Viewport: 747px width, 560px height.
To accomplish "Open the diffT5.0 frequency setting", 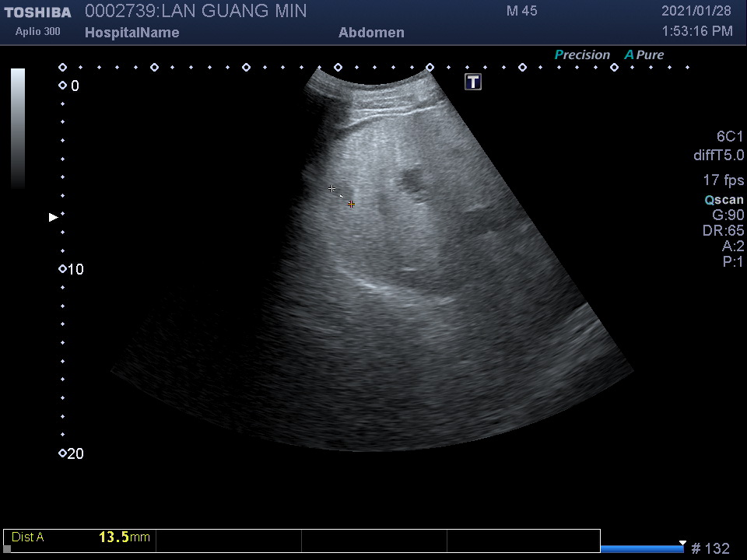I will (718, 156).
